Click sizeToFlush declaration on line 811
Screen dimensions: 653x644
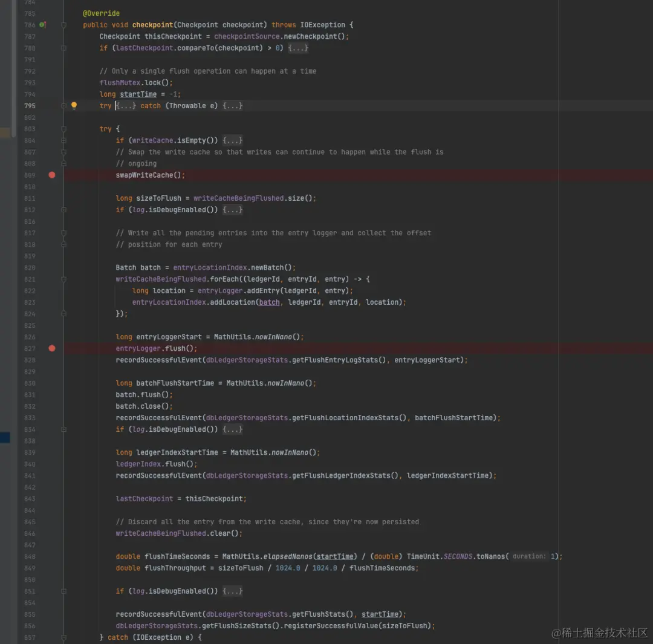tap(158, 198)
